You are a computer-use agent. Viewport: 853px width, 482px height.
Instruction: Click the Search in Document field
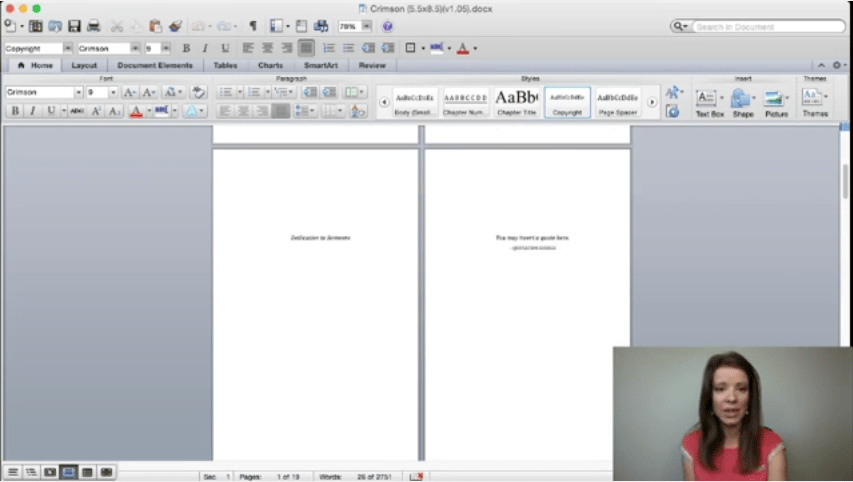763,26
